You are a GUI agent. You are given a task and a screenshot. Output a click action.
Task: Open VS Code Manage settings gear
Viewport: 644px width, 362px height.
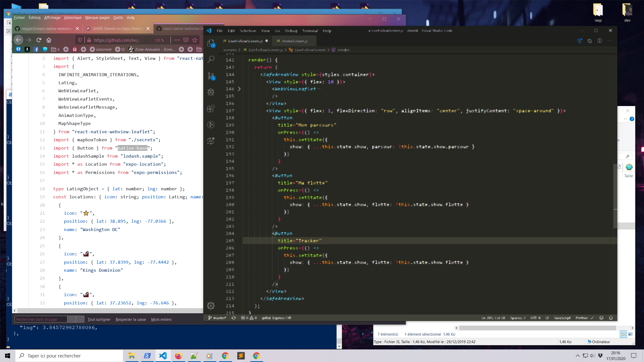coord(211,306)
